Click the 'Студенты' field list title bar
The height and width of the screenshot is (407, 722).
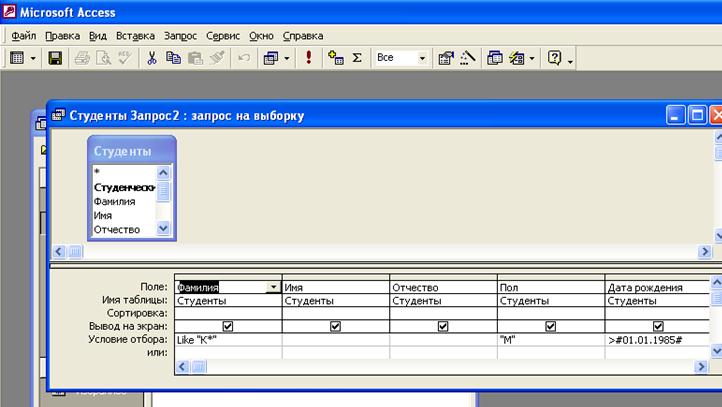tap(132, 151)
